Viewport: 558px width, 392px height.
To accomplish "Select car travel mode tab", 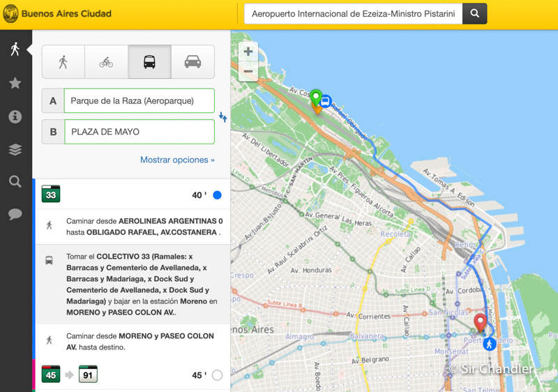I will (x=193, y=62).
